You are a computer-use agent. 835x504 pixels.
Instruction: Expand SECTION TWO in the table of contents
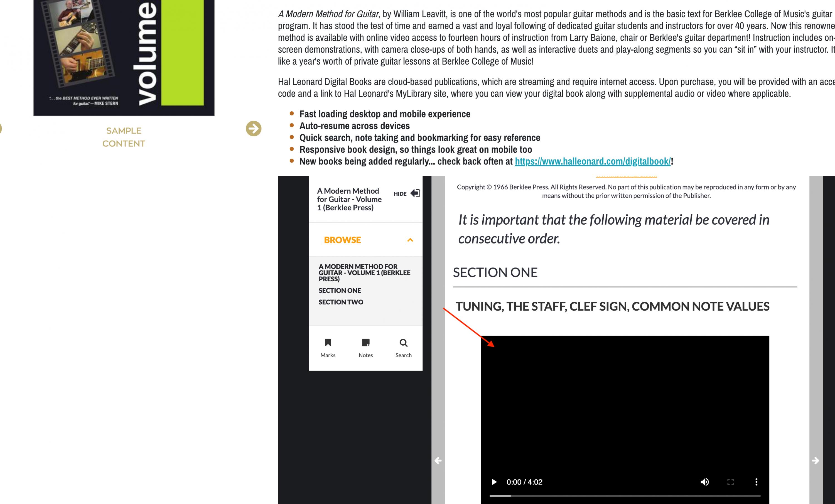point(341,302)
